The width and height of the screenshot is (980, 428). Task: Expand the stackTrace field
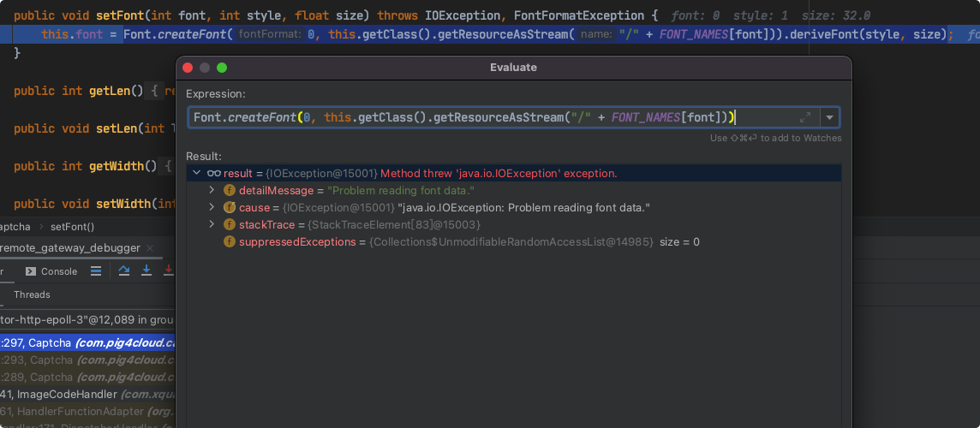click(212, 224)
